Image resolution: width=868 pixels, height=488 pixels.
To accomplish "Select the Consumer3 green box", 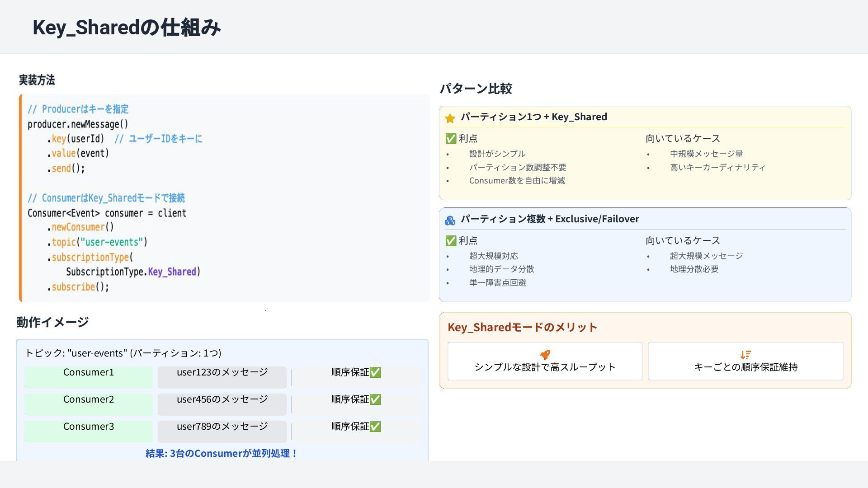I will [89, 431].
